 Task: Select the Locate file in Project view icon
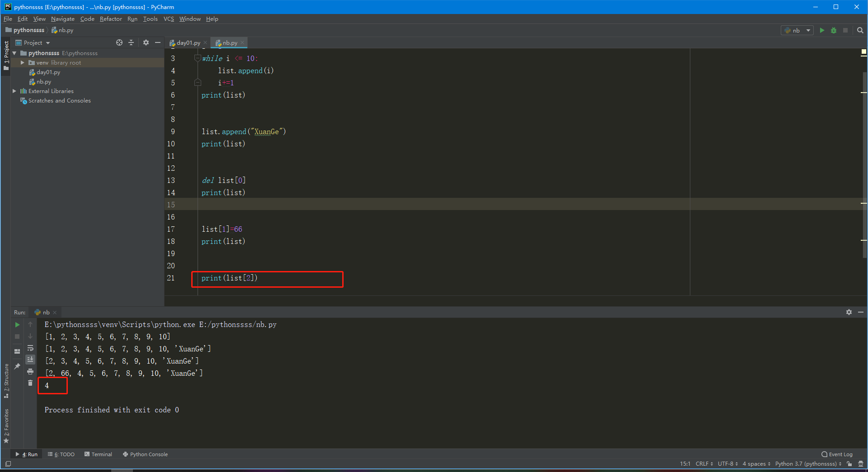(119, 42)
